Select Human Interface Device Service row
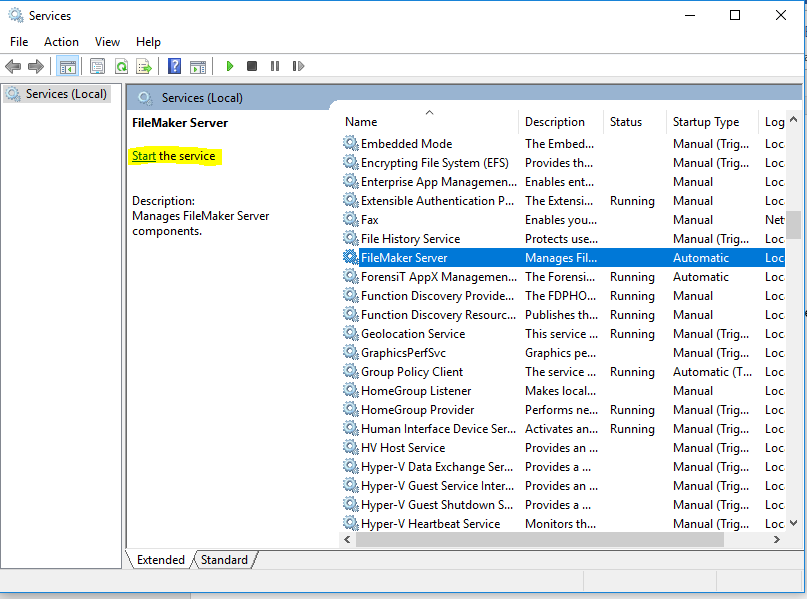This screenshot has height=599, width=807. tap(563, 429)
